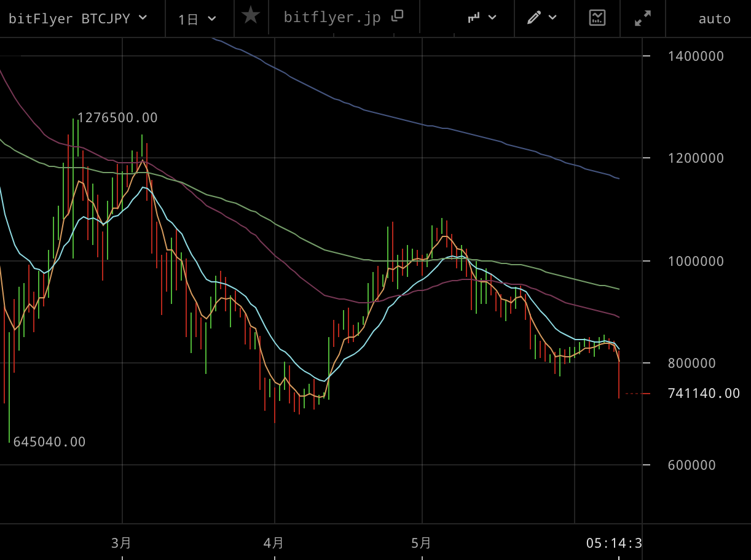The image size is (751, 560).
Task: Open the 1日 timeframe dropdown
Action: pos(197,19)
